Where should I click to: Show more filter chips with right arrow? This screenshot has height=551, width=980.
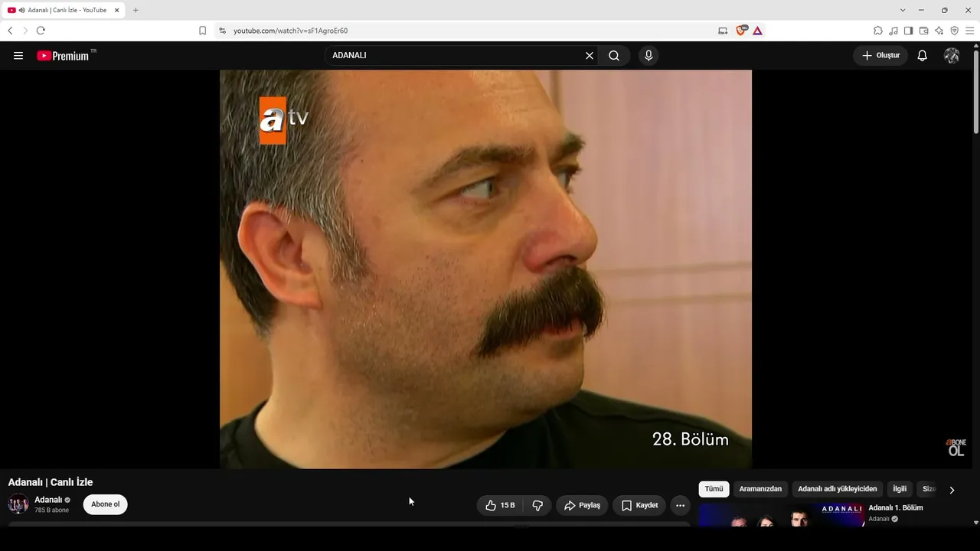tap(952, 490)
